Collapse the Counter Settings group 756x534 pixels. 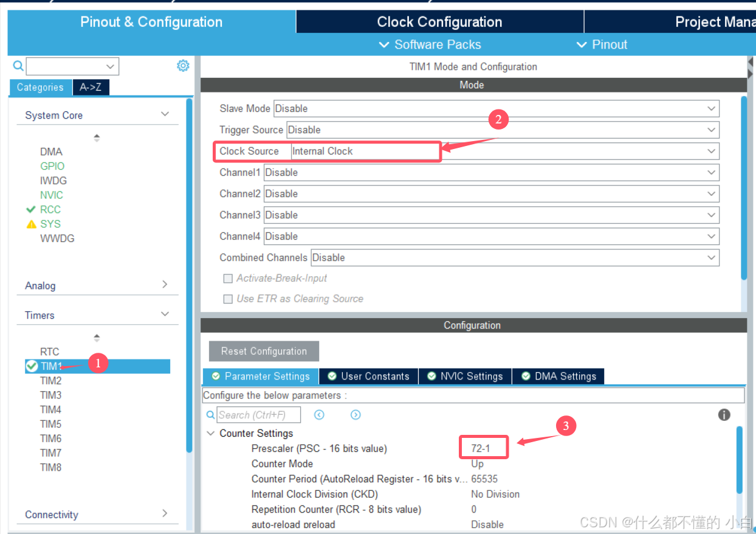[x=211, y=434]
